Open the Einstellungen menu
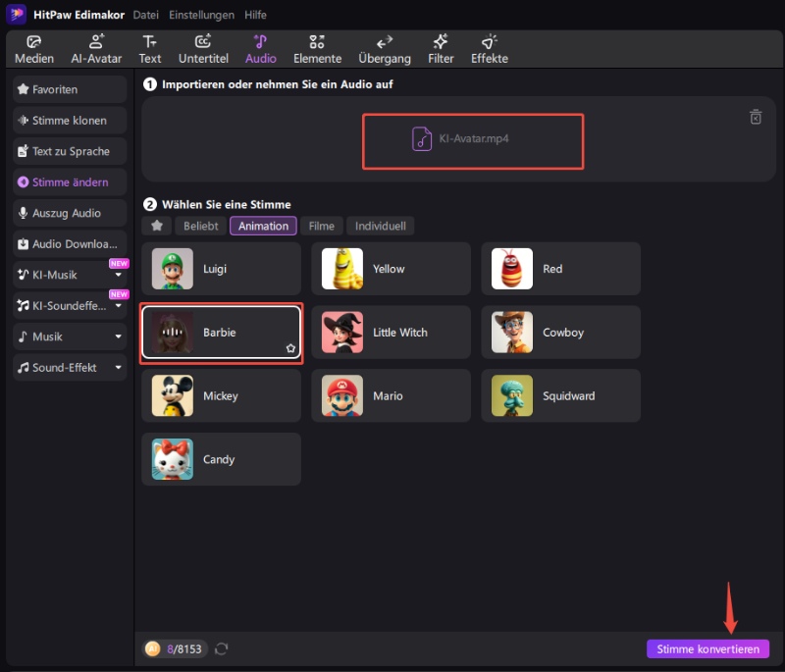This screenshot has height=672, width=785. point(201,15)
